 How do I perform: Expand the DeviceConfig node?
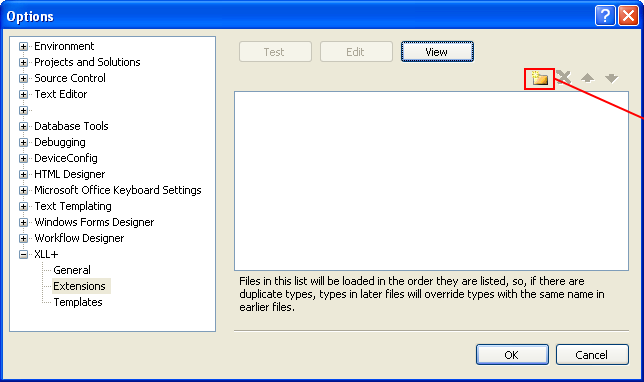point(23,159)
